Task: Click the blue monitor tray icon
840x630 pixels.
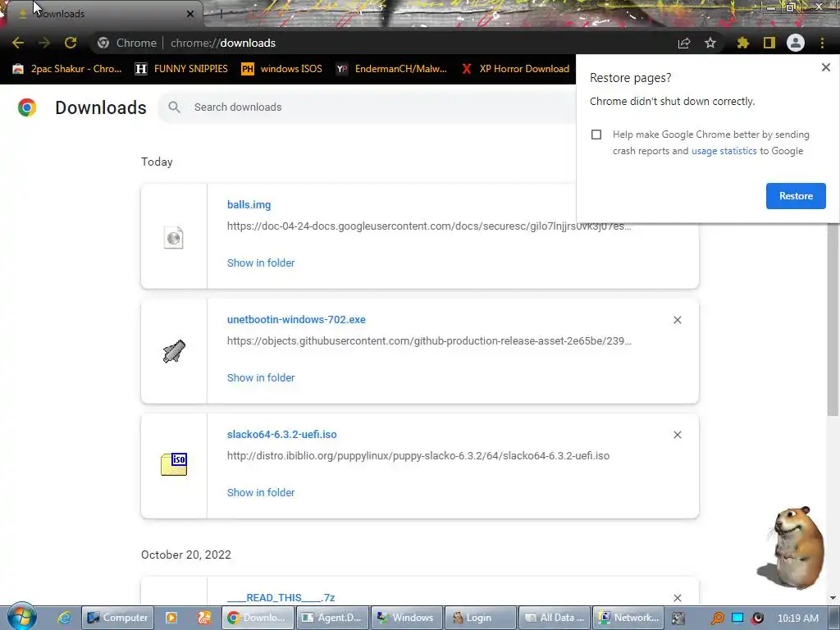Action: (x=737, y=619)
